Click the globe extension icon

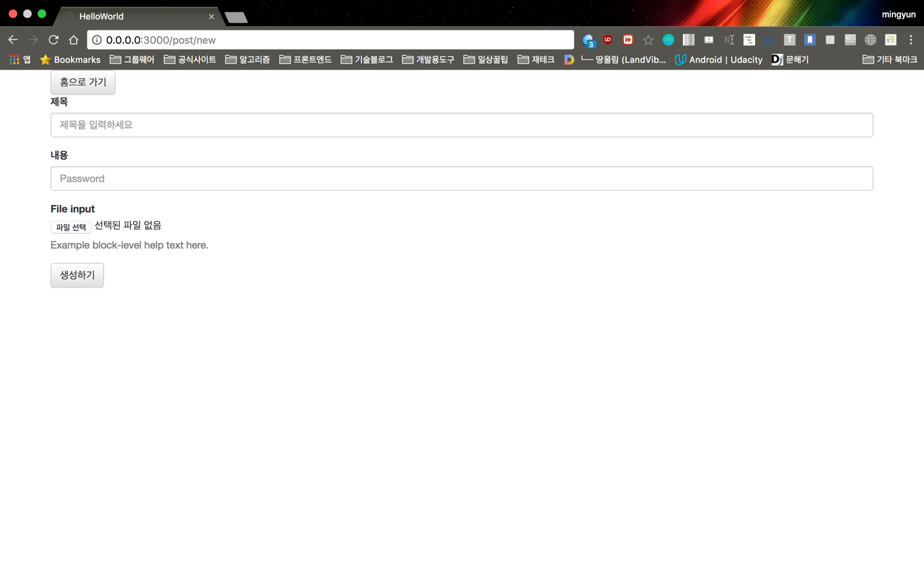(x=870, y=40)
